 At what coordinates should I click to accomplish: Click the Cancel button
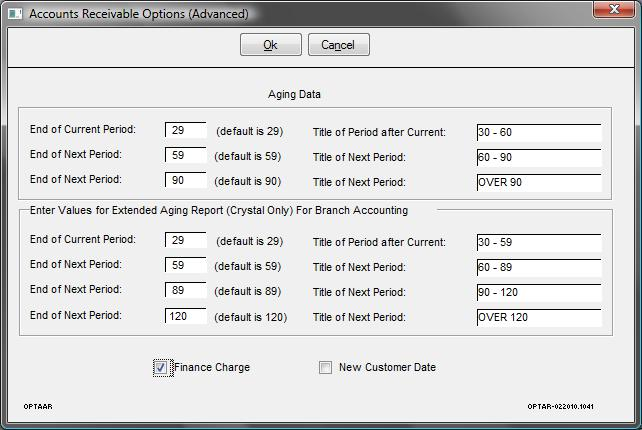coord(339,45)
